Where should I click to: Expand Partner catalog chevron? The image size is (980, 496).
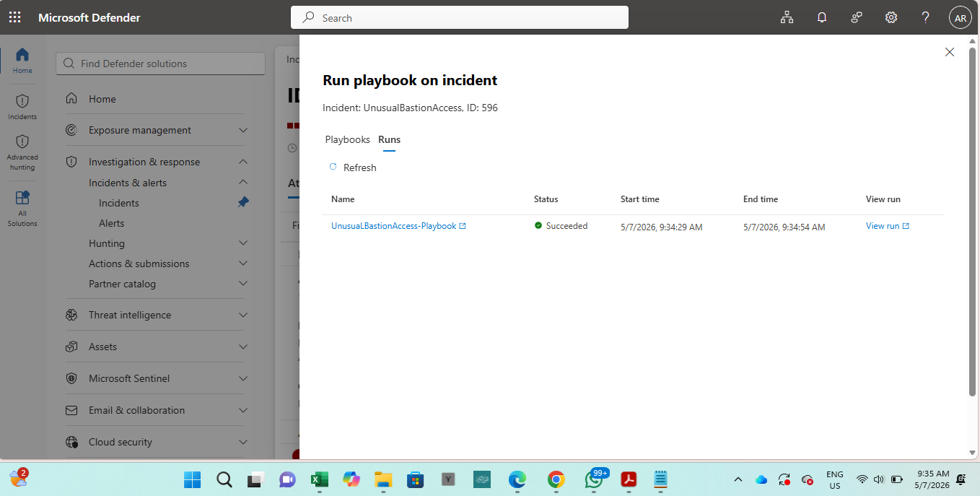tap(243, 284)
